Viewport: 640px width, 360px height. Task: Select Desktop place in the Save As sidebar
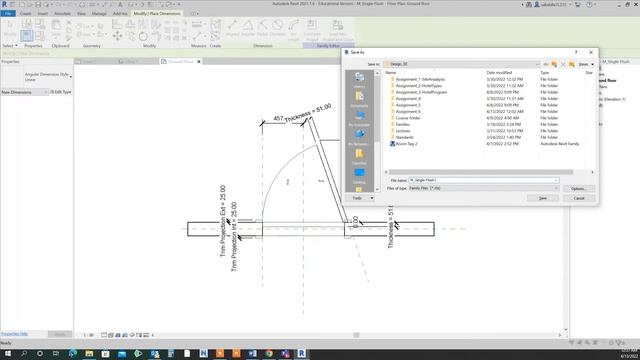(359, 176)
